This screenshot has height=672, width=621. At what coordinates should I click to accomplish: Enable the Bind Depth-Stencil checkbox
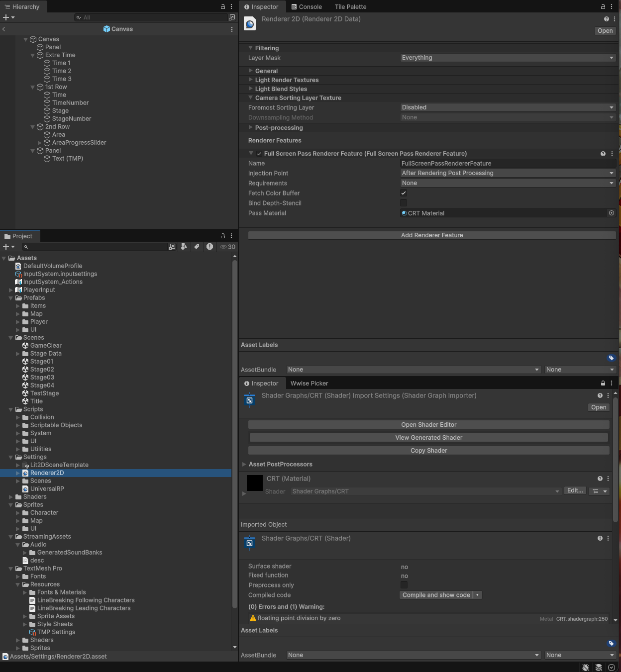tap(404, 203)
